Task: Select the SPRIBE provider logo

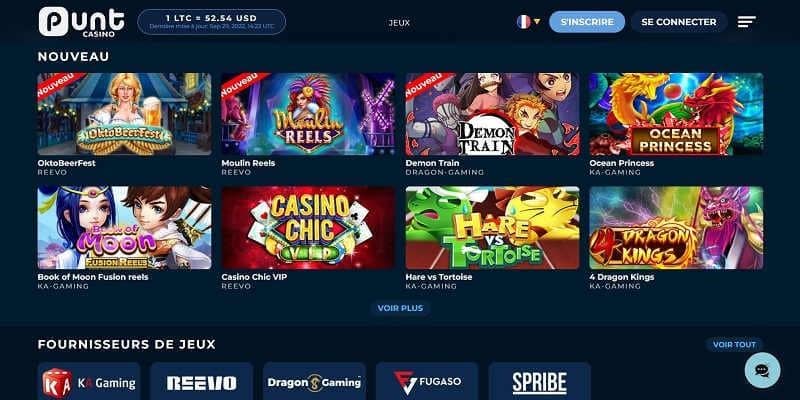Action: coord(540,382)
